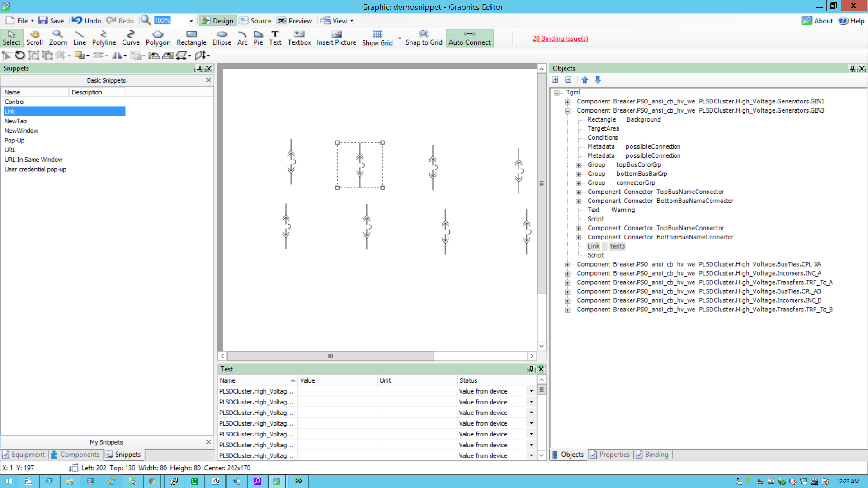Toggle Show Grid on the canvas
This screenshot has height=488, width=868.
click(377, 38)
